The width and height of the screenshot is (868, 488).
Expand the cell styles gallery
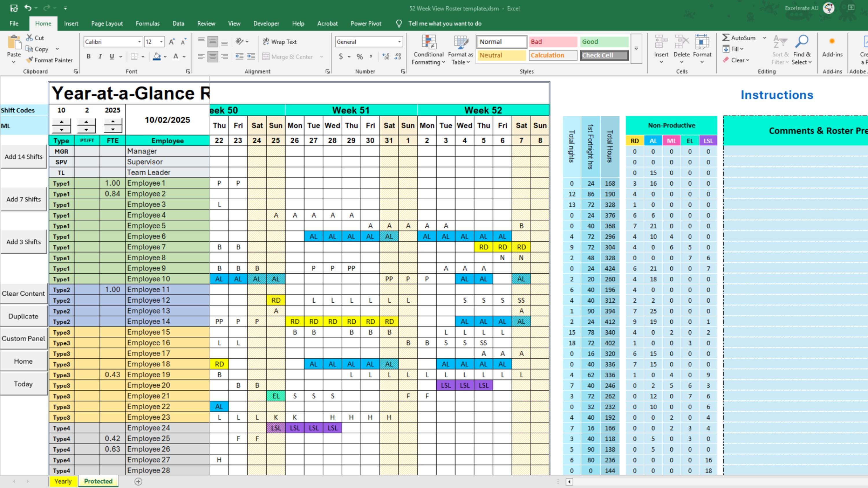pos(636,47)
